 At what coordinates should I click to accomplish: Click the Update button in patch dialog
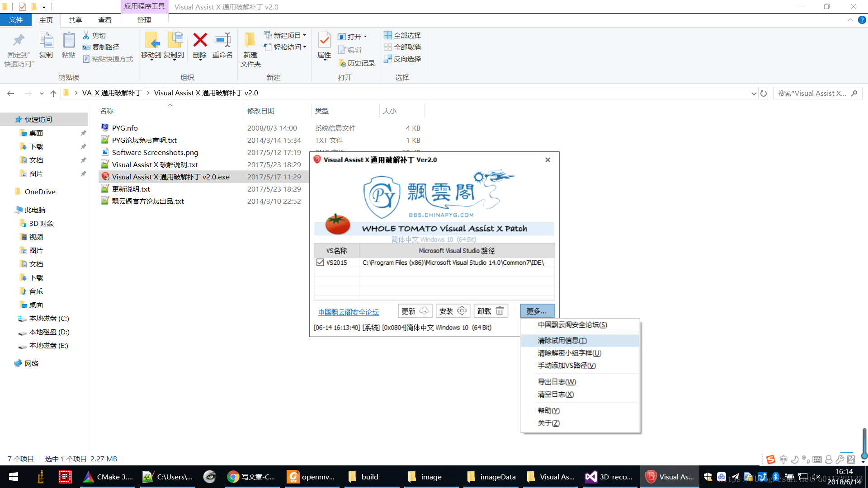(x=415, y=311)
